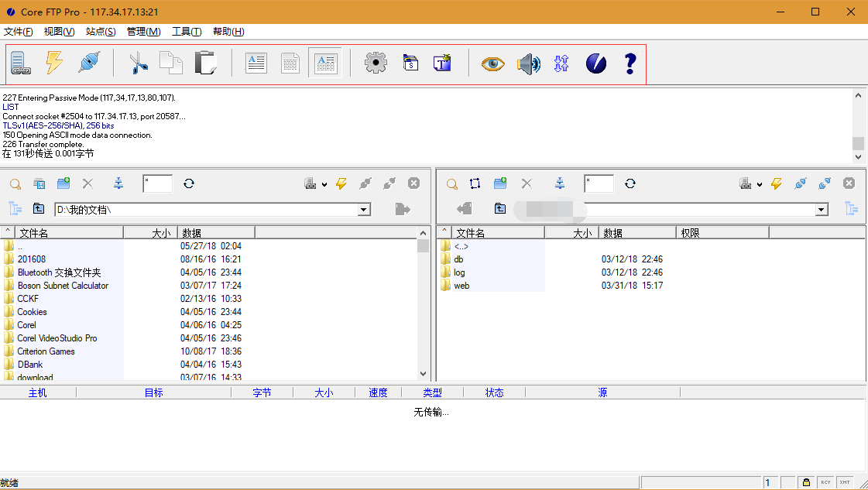Select the grayed middle log view icon

tap(290, 63)
